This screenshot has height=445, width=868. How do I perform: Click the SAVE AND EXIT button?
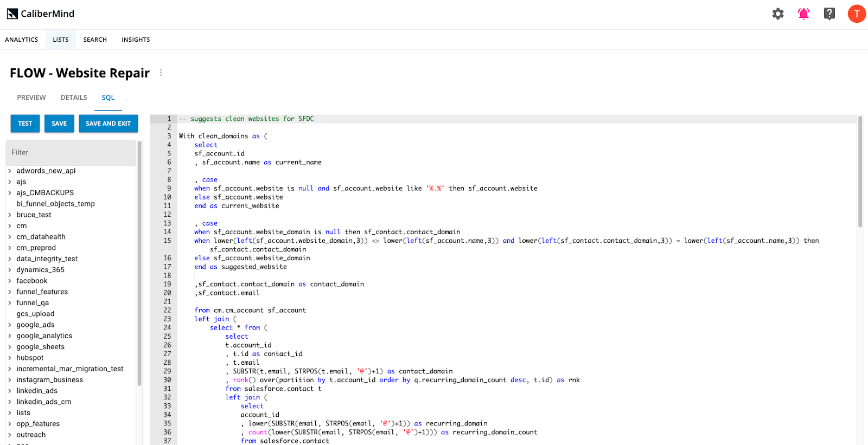[108, 124]
